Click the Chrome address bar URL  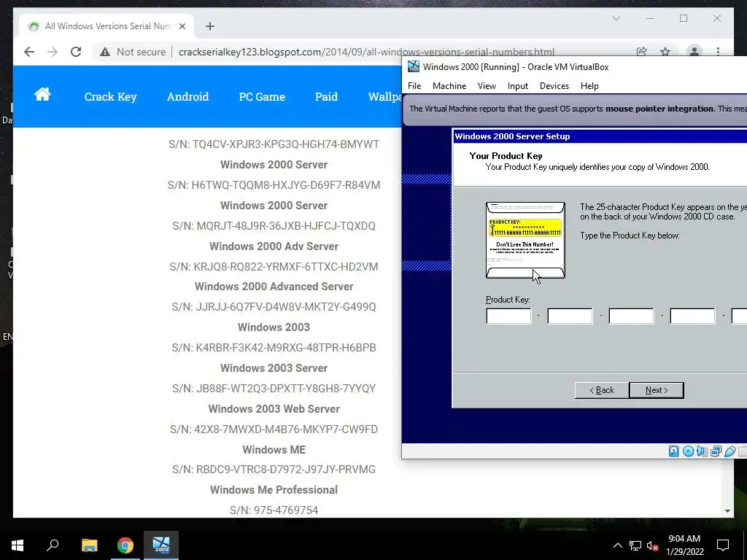click(x=366, y=52)
